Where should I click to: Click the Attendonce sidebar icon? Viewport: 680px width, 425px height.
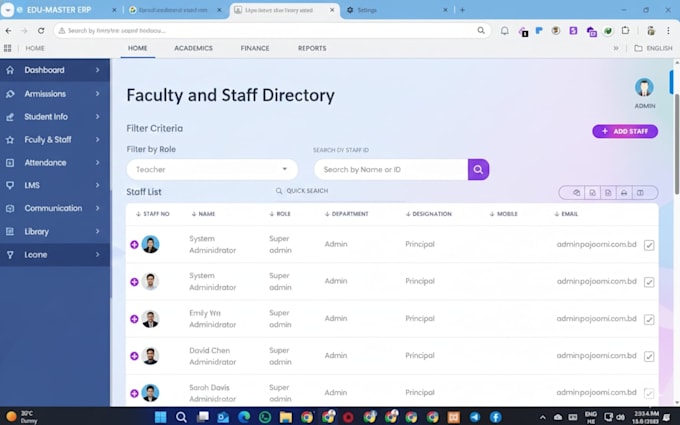pos(10,163)
